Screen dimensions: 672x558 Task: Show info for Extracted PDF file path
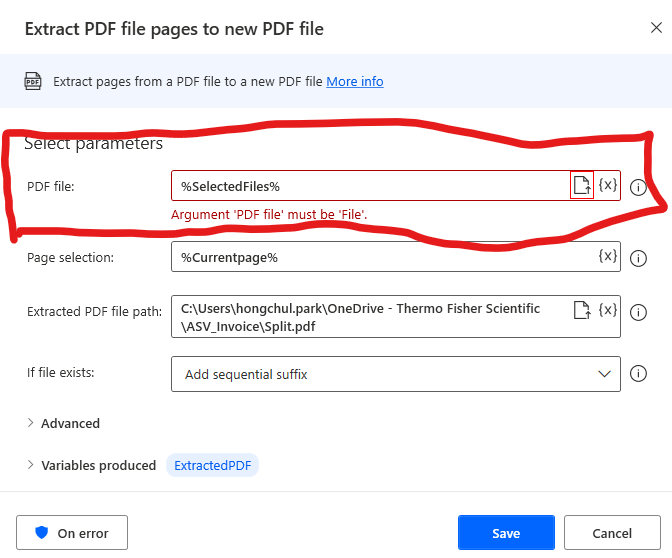pyautogui.click(x=638, y=312)
